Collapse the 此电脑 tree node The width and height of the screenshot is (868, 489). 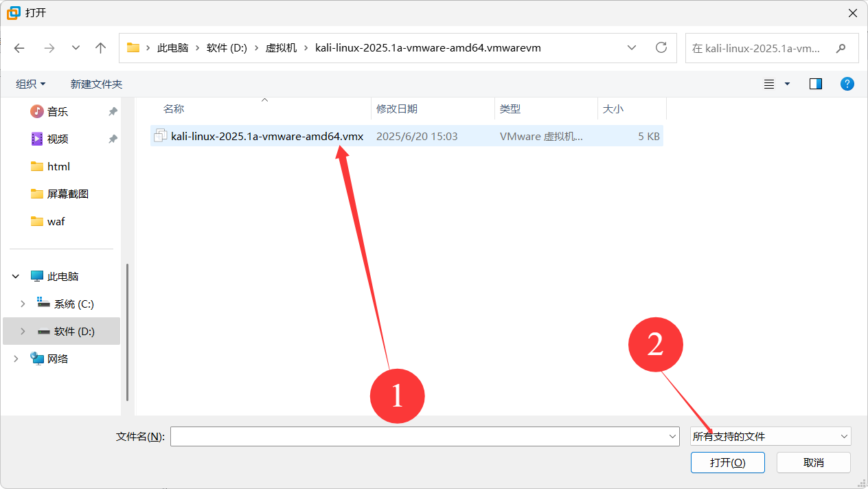click(15, 276)
